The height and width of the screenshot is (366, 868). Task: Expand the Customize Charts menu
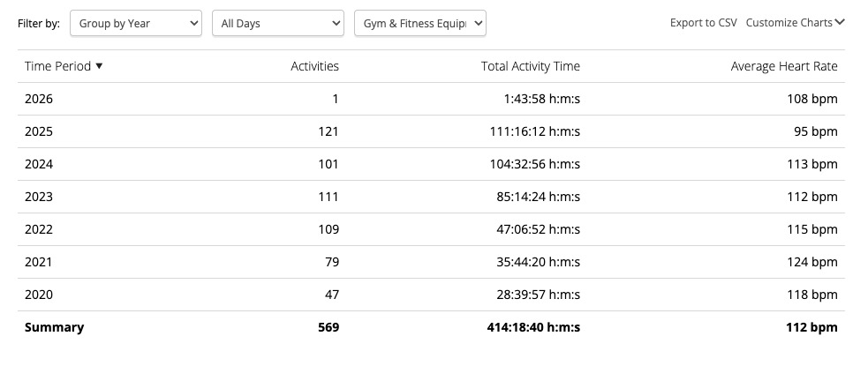coord(789,23)
